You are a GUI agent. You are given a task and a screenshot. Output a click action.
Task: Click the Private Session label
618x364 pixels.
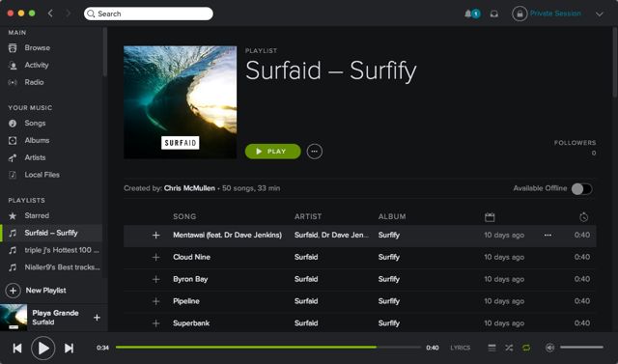pos(555,14)
